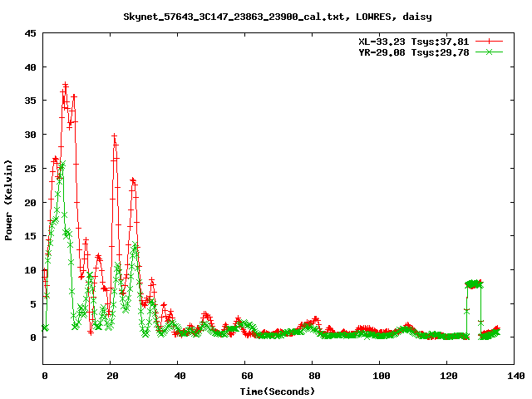Click the x-axis tick label 80
The height and width of the screenshot is (399, 532).
coord(314,376)
